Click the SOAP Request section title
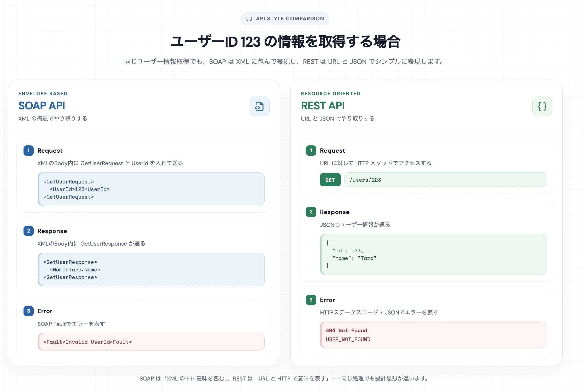Screen dimensions: 584x392 [50, 151]
